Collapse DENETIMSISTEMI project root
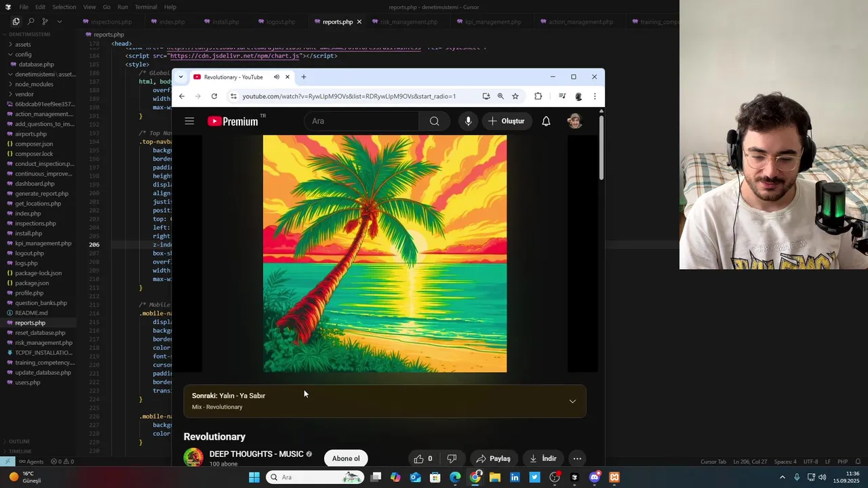Image resolution: width=868 pixels, height=488 pixels. coord(28,34)
